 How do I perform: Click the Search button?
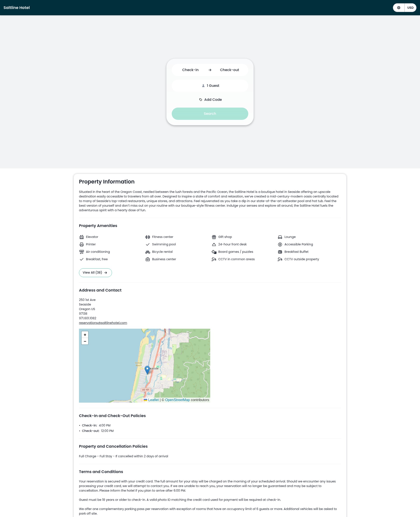point(210,114)
